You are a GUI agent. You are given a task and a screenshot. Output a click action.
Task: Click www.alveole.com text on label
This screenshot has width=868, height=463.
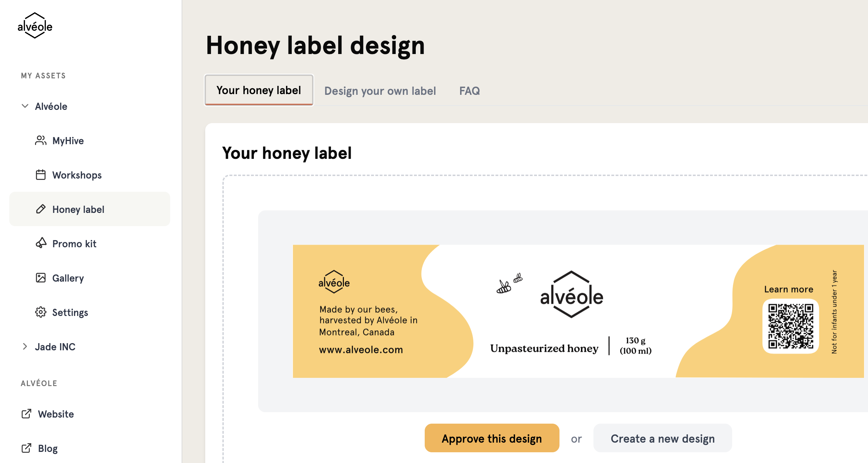click(361, 350)
